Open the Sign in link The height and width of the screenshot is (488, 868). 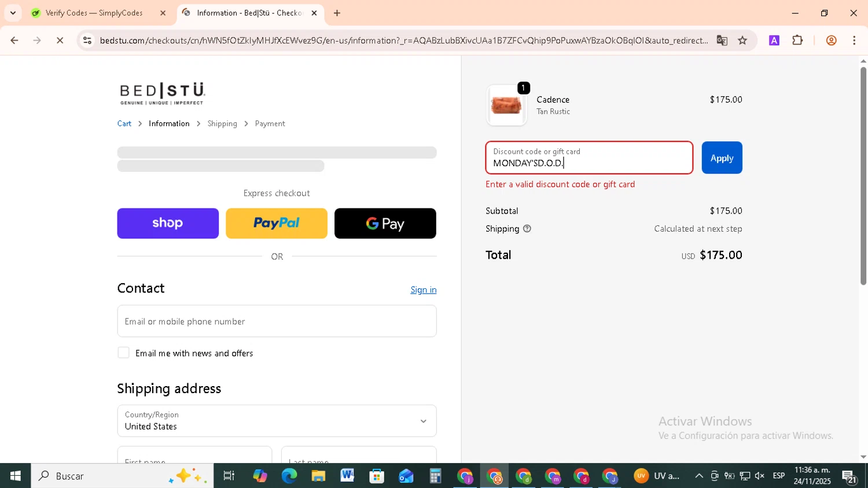click(424, 290)
